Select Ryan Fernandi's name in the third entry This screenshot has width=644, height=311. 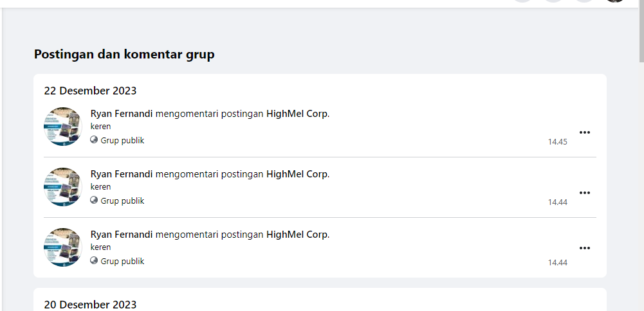click(x=122, y=235)
